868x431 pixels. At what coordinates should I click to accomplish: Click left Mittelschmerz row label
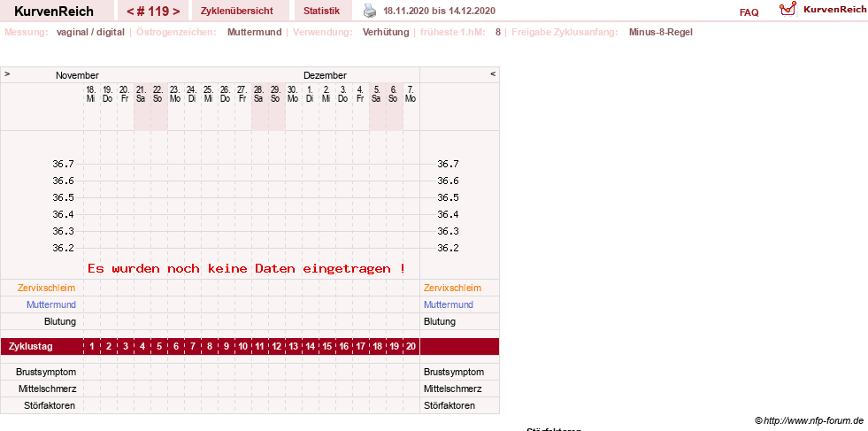[x=48, y=389]
